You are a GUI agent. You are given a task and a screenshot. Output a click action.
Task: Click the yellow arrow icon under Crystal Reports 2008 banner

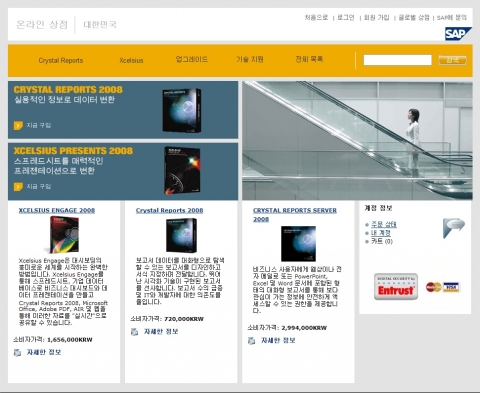tap(18, 125)
